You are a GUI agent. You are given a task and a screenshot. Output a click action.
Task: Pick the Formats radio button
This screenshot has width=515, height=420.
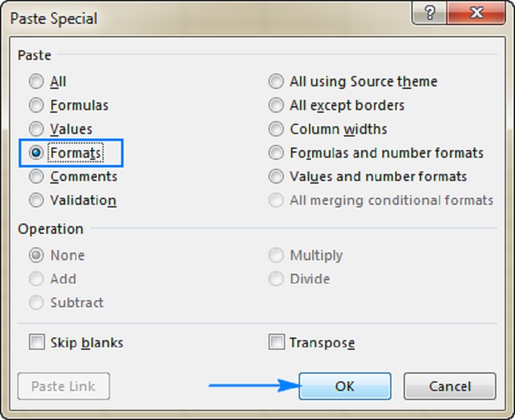pos(37,153)
